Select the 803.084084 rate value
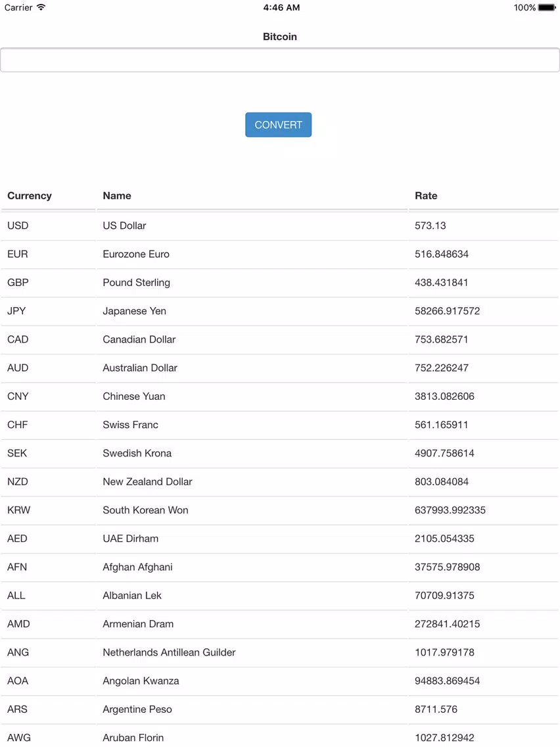 [x=442, y=481]
